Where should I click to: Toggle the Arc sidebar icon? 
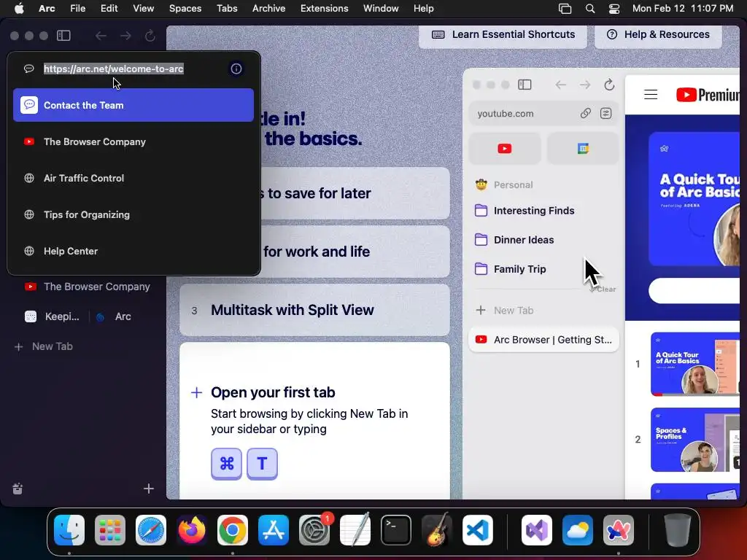tap(64, 36)
